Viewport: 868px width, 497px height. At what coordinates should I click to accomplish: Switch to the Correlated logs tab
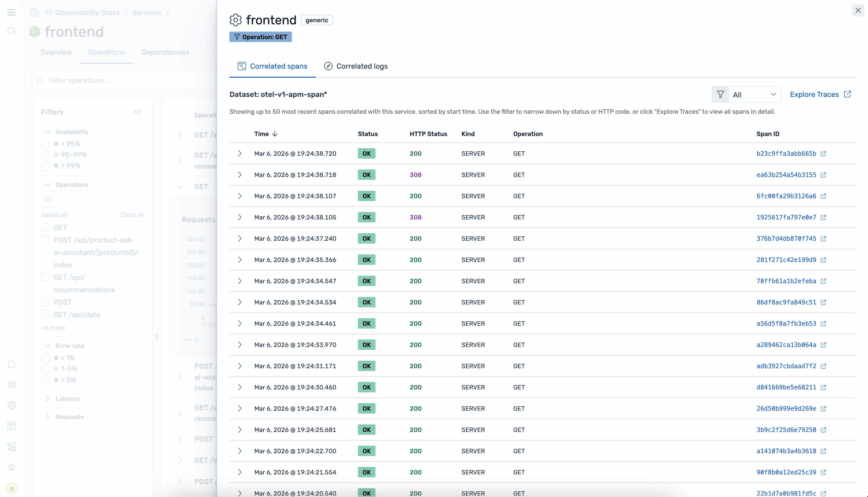[x=355, y=66]
